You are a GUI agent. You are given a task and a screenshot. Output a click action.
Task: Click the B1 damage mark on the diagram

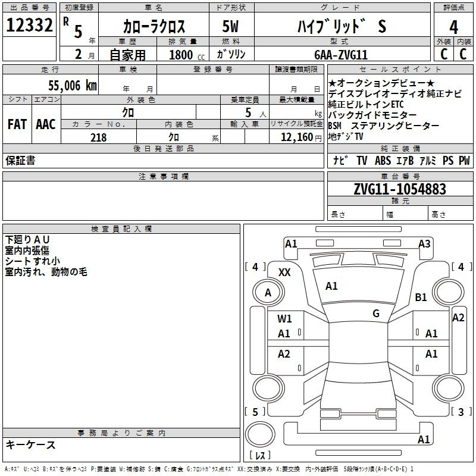coord(421,297)
